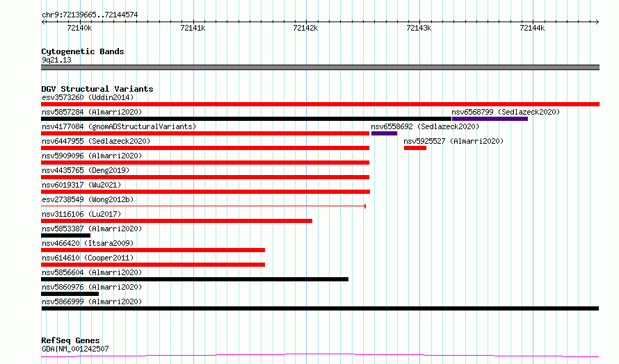The image size is (619, 364).
Task: Select the red bar of nsv466420
Action: (153, 250)
